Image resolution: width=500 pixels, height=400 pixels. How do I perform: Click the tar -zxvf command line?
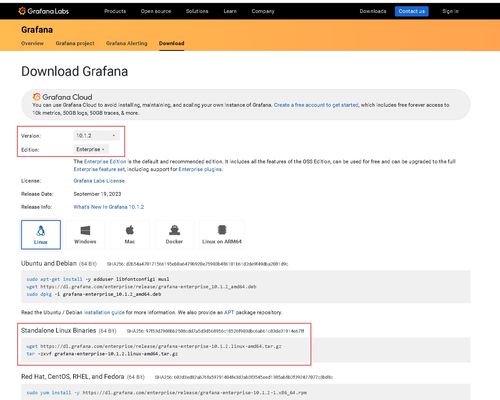pyautogui.click(x=102, y=354)
